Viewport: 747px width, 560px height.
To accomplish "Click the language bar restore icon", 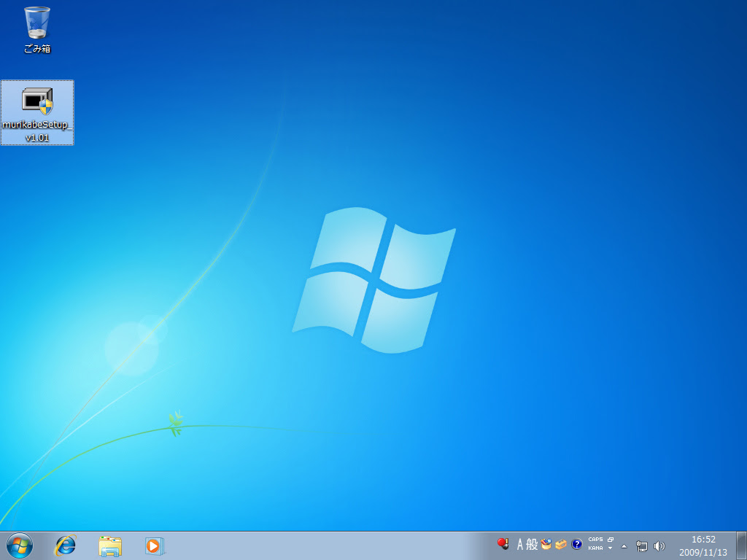I will pyautogui.click(x=611, y=540).
